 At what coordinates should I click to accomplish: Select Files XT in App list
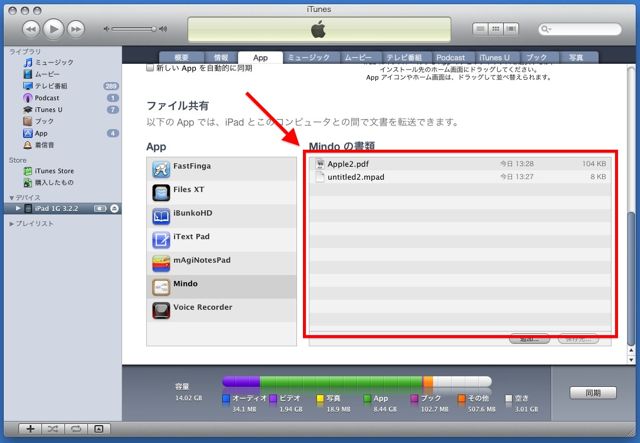click(x=222, y=193)
